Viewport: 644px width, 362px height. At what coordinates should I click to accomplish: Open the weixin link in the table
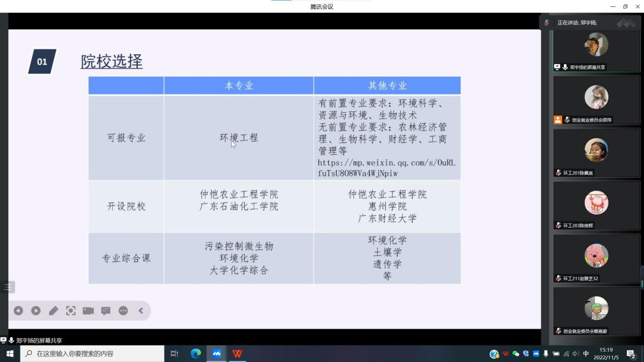pos(386,168)
